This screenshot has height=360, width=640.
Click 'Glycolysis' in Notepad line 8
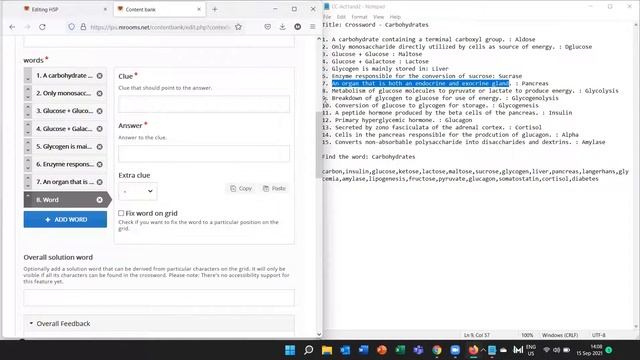point(602,91)
